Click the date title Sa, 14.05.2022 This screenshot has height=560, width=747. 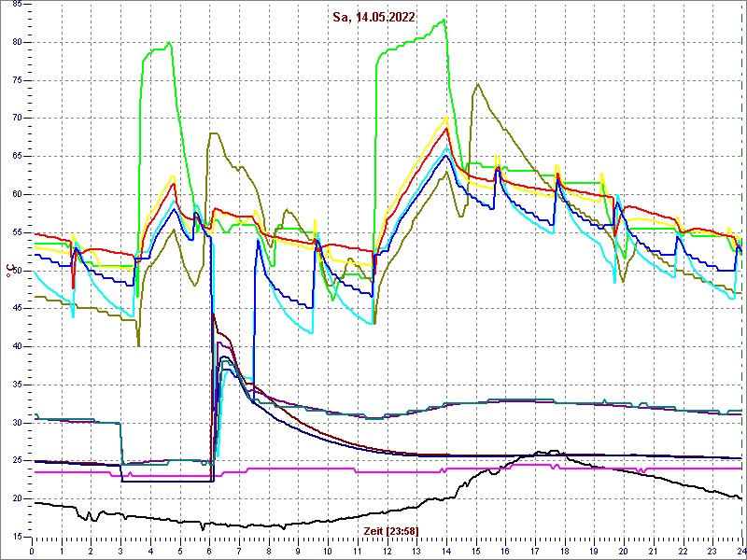point(374,17)
